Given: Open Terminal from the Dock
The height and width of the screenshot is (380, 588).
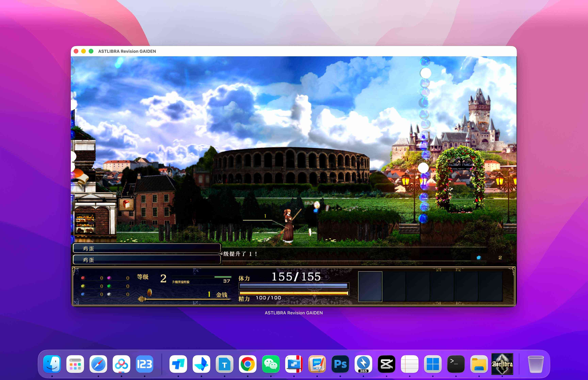Looking at the screenshot, I should (x=456, y=364).
